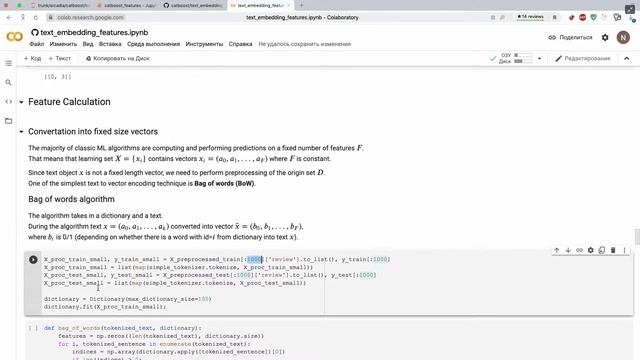Viewport: 640px width, 360px height.
Task: Go back in the browser
Action: pyautogui.click(x=9, y=18)
